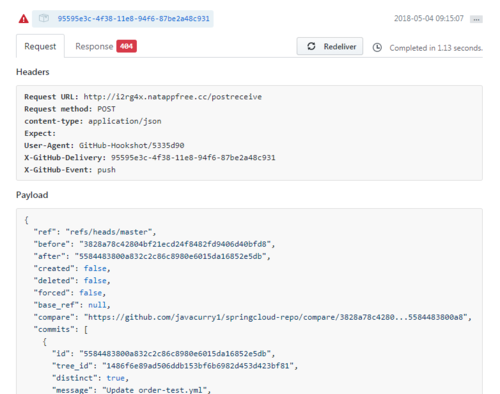
Task: Switch to the Request tab
Action: [x=40, y=46]
